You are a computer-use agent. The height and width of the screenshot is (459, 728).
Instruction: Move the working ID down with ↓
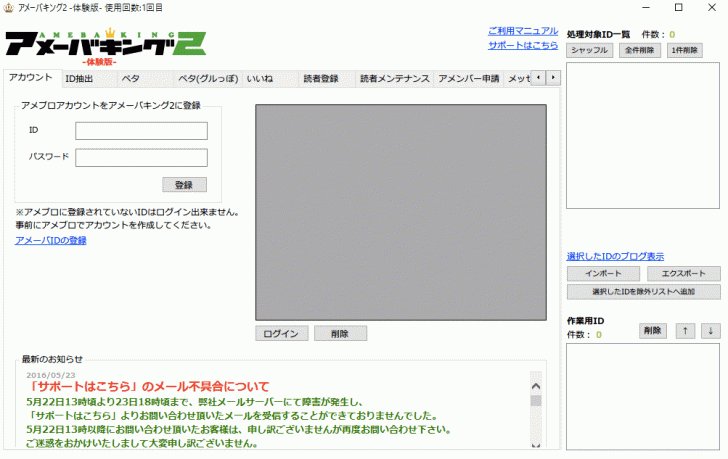coord(710,331)
